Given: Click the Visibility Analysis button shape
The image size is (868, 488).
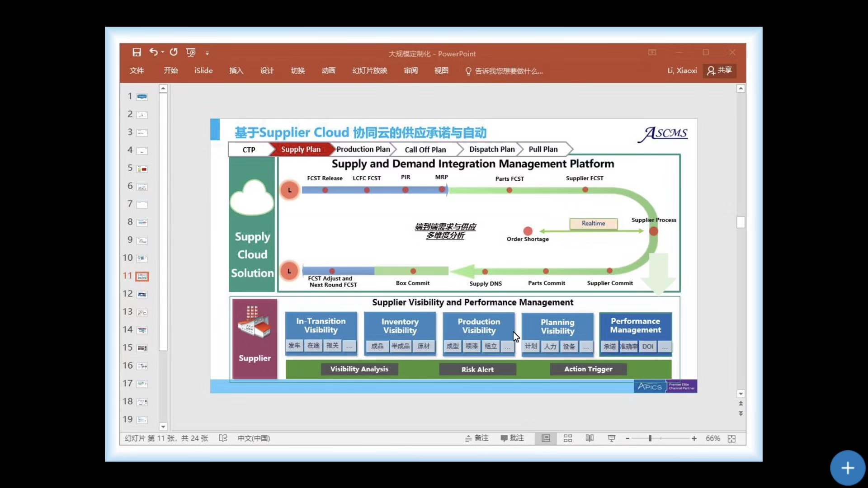Looking at the screenshot, I should (x=359, y=369).
